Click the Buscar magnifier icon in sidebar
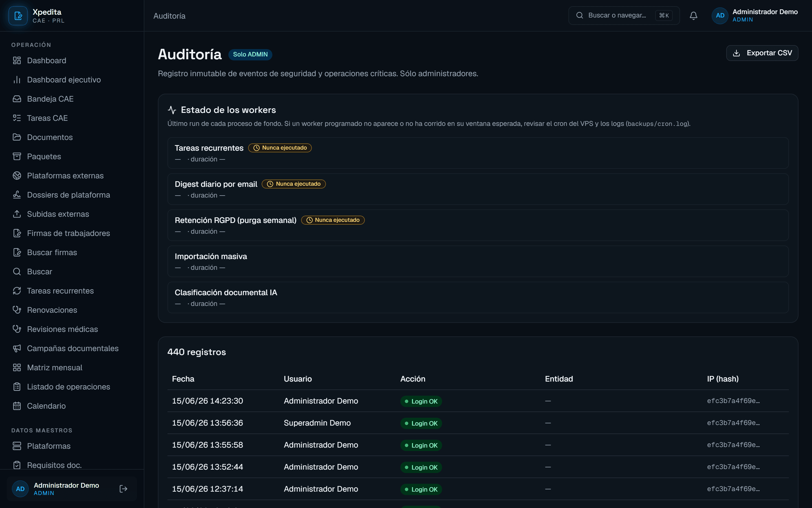 pyautogui.click(x=17, y=271)
